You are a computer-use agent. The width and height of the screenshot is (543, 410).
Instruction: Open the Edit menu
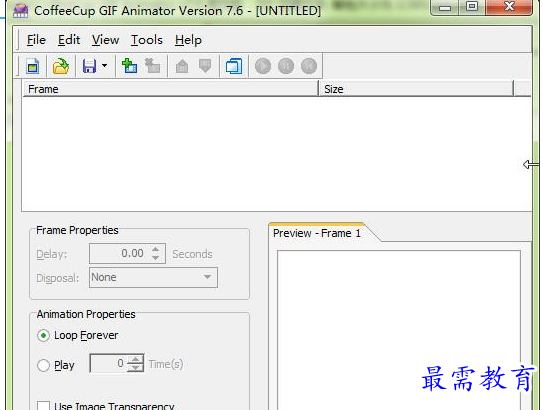[x=69, y=40]
